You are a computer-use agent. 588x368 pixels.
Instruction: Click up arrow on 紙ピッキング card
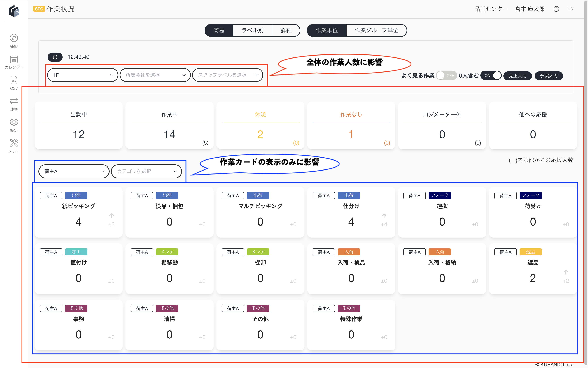pyautogui.click(x=111, y=216)
